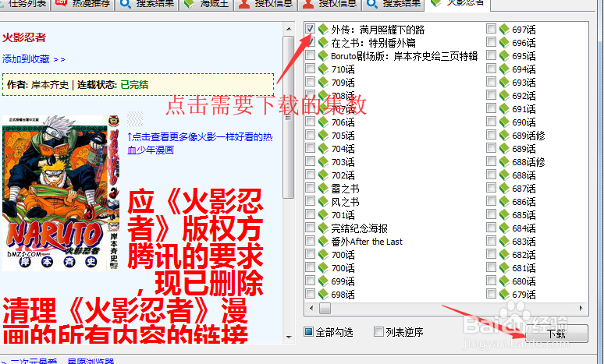The image size is (604, 364).
Task: Click the book icon beside 风之书
Action: (323, 201)
